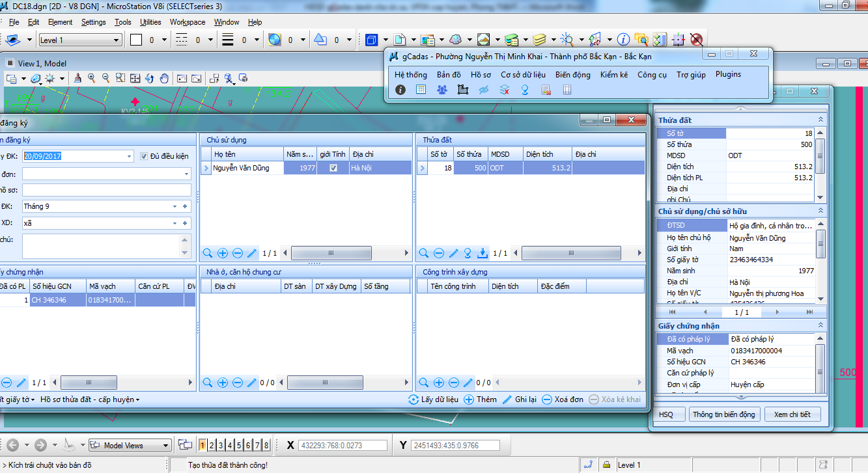Select the MicroStation Pan View hand tool
This screenshot has width=868, height=473.
[x=164, y=79]
